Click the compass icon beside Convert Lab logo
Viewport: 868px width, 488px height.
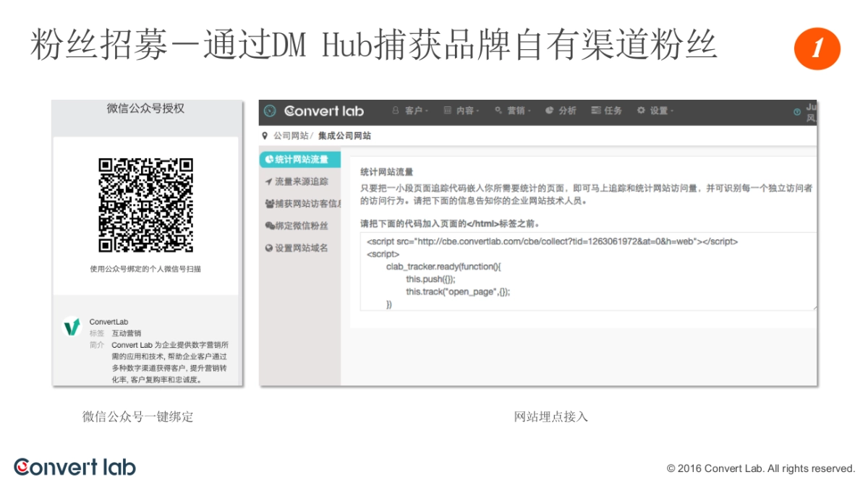pos(270,111)
